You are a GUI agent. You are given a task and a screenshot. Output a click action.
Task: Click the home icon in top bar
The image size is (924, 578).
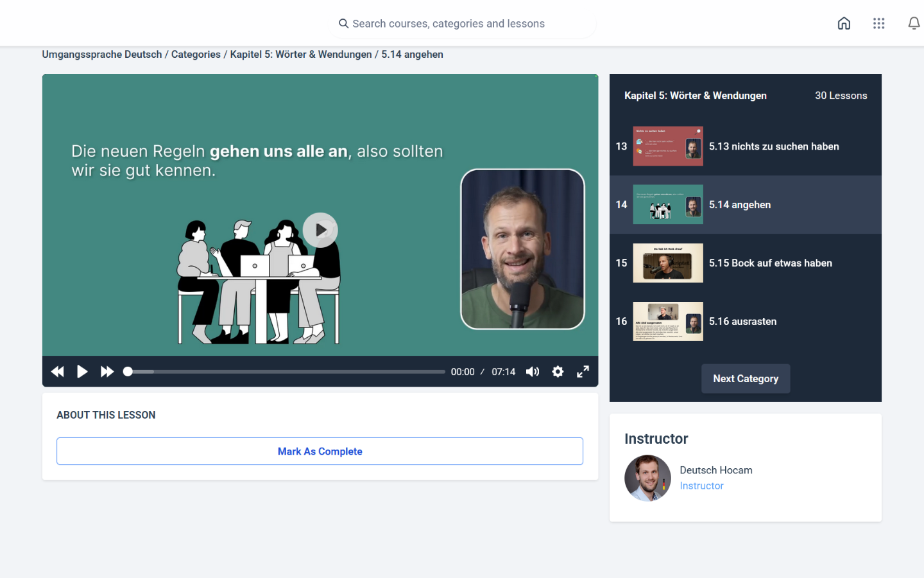coord(844,24)
